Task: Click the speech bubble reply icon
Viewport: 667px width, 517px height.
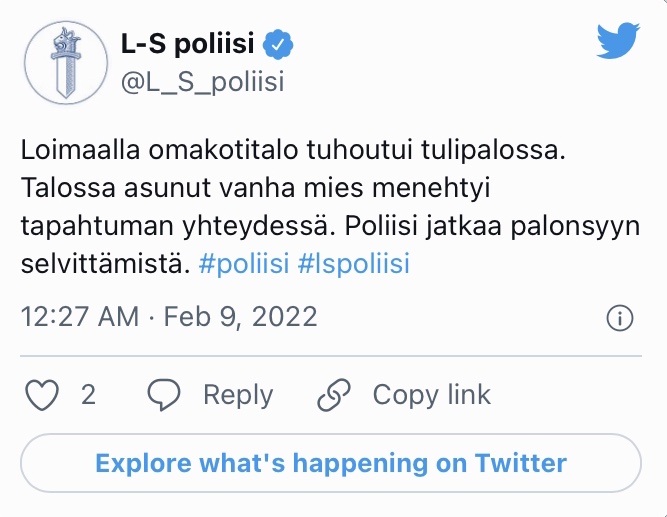Action: pyautogui.click(x=164, y=394)
